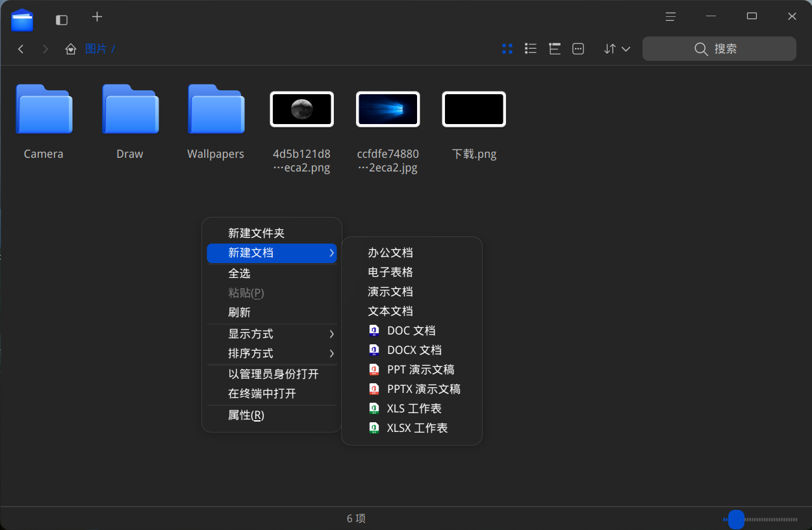This screenshot has width=812, height=530.
Task: Switch to tree view
Action: (x=554, y=49)
